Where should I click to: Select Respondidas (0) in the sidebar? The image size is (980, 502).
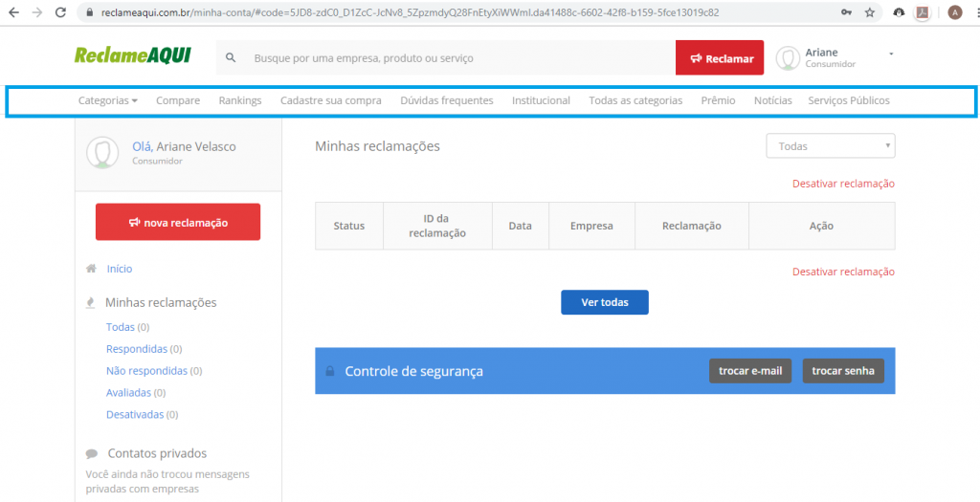[144, 348]
